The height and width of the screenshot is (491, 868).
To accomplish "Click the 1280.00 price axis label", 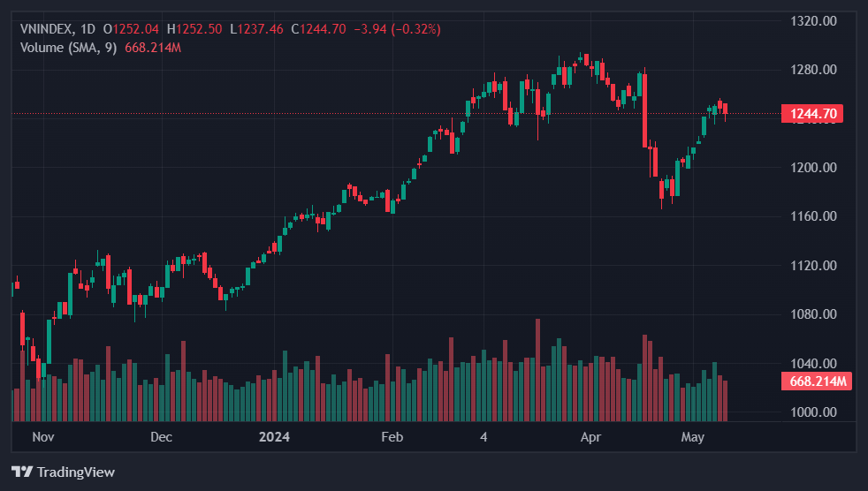I will (813, 70).
